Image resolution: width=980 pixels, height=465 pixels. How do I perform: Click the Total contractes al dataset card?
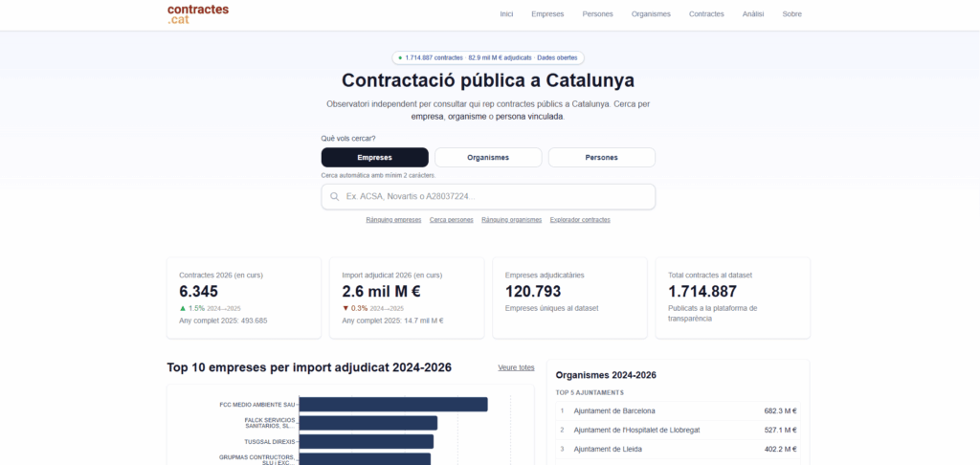[x=732, y=299]
